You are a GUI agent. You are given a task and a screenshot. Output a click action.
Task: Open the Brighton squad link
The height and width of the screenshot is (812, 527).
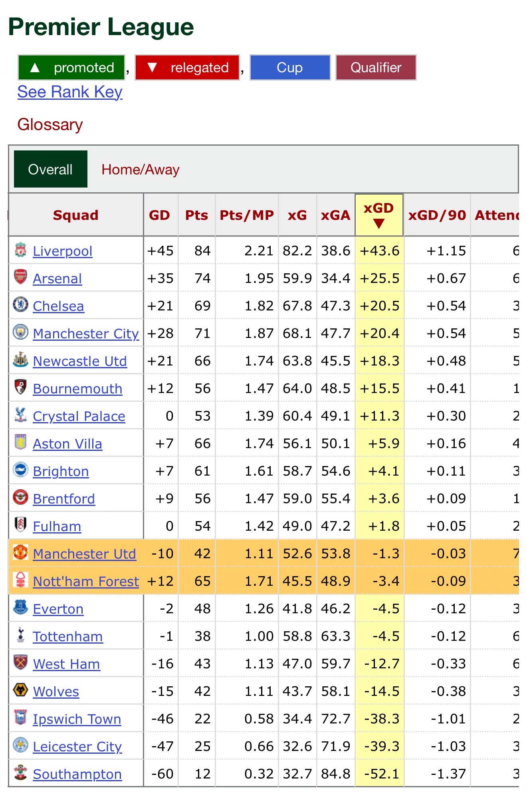(61, 471)
